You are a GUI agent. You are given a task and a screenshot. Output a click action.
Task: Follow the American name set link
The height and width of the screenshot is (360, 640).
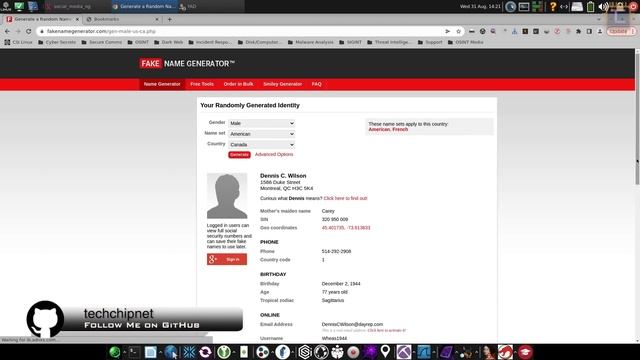379,129
